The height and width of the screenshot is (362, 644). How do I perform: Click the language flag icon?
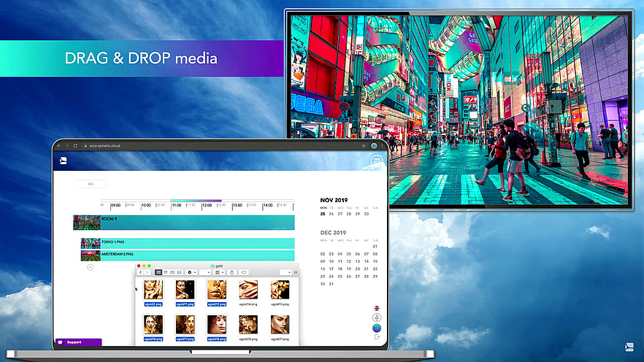coord(377,308)
